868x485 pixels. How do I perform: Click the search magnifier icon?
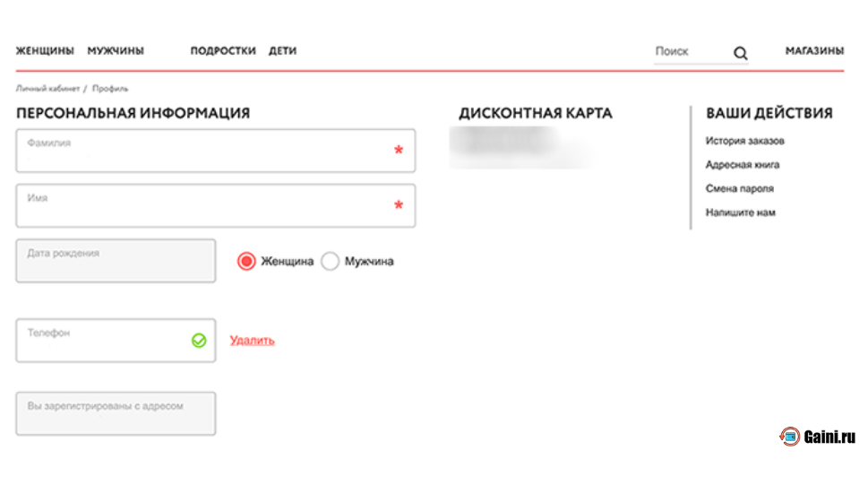[740, 53]
